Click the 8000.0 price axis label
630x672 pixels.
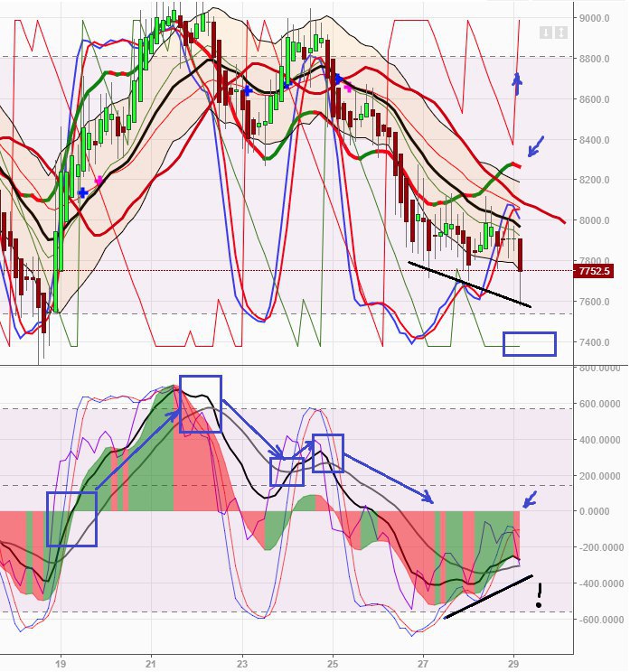[594, 220]
